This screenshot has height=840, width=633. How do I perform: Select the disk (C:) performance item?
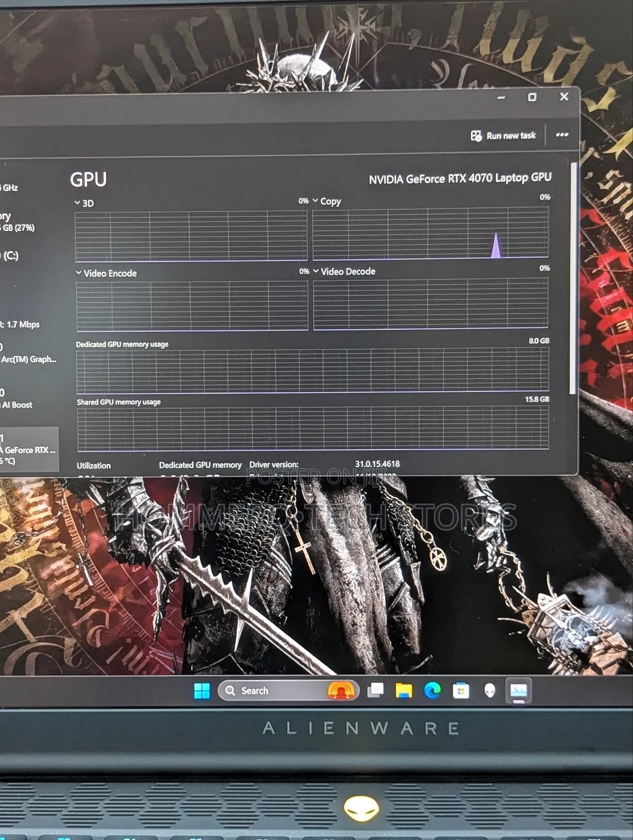click(11, 256)
